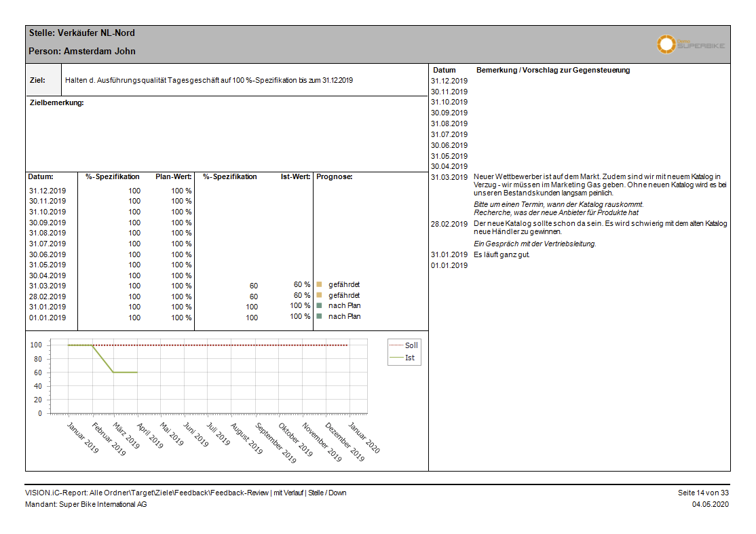756x534 pixels.
Task: Select date 31.03.2019 in the remarks list
Action: 449,177
